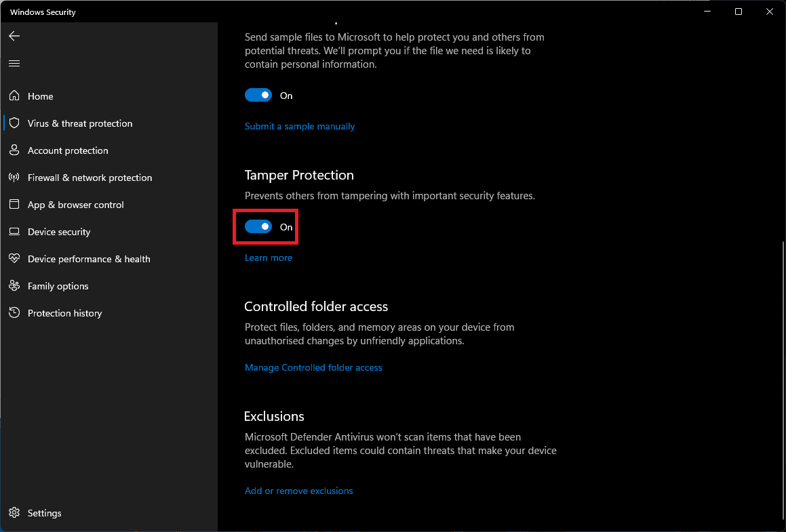Open the hamburger navigation menu

coord(14,63)
